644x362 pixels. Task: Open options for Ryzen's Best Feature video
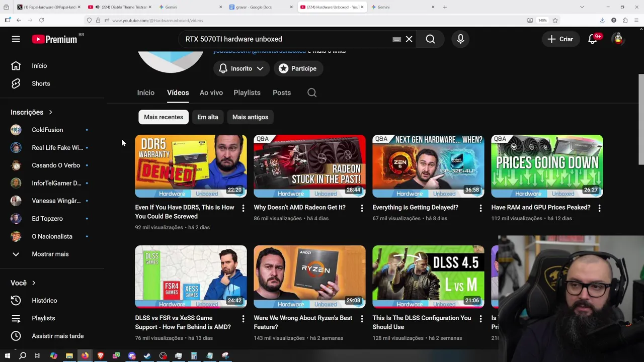point(362,318)
